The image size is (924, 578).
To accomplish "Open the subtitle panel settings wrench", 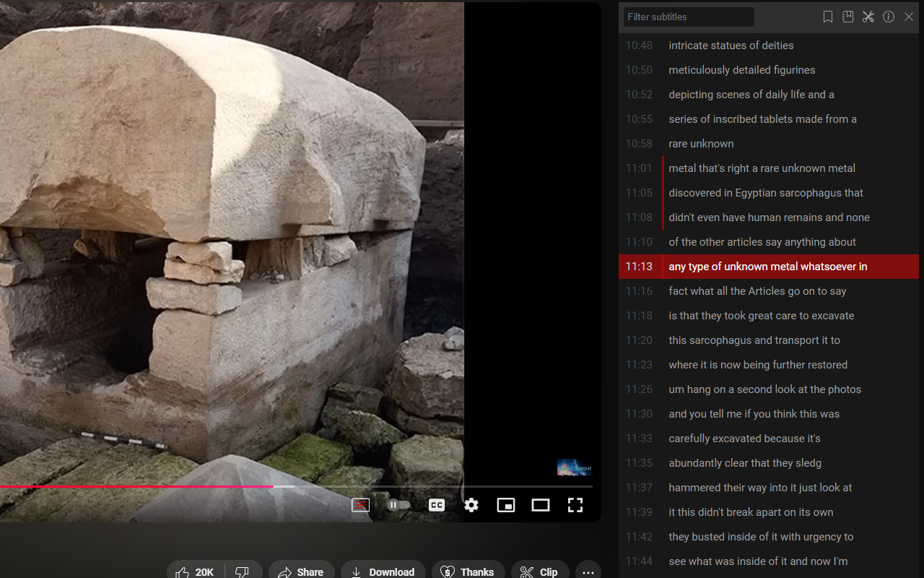I will point(868,17).
